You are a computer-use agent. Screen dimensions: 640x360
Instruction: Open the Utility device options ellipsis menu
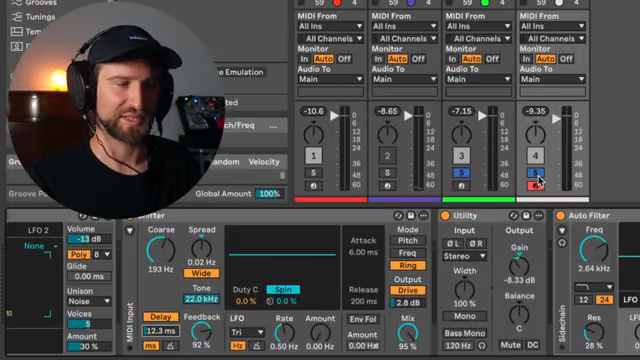pos(539,216)
